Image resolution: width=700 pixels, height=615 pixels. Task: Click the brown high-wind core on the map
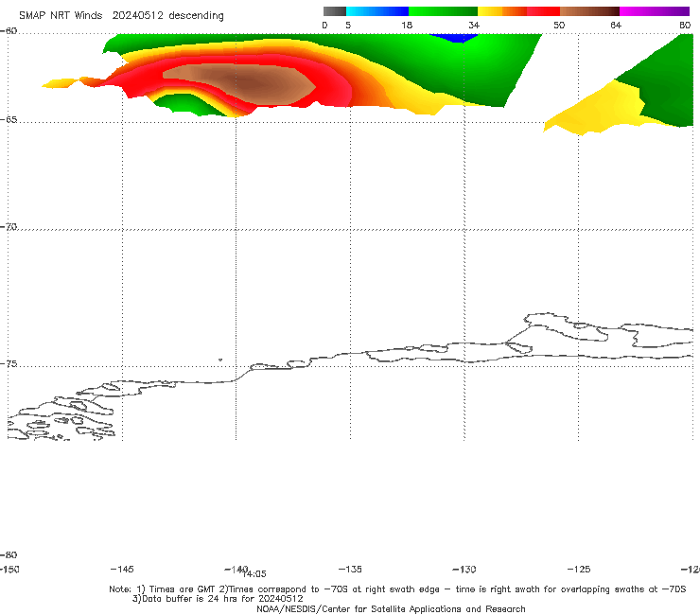click(241, 84)
